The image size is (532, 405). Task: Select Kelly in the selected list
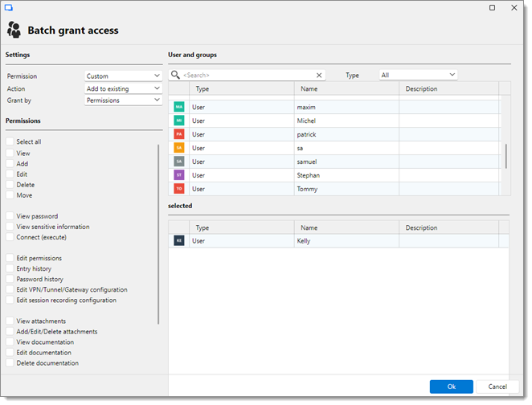(x=303, y=241)
